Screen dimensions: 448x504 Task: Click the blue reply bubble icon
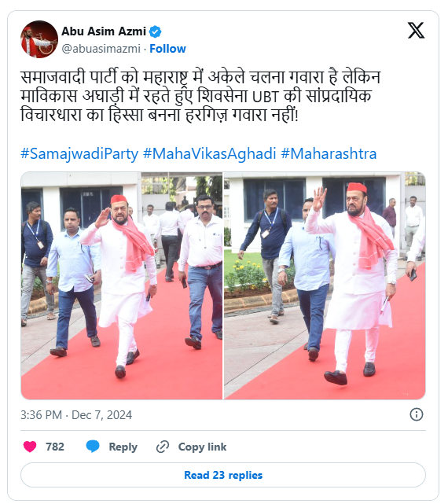pyautogui.click(x=93, y=447)
